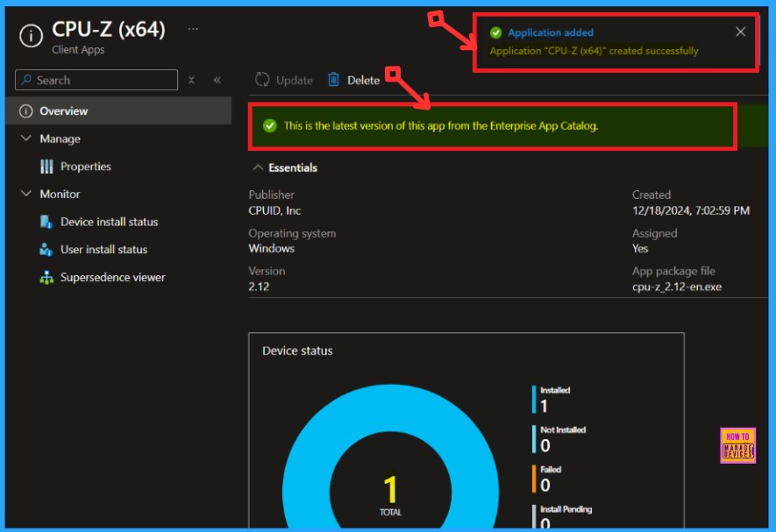Image resolution: width=776 pixels, height=532 pixels.
Task: Select the Overview menu item
Action: pyautogui.click(x=118, y=110)
